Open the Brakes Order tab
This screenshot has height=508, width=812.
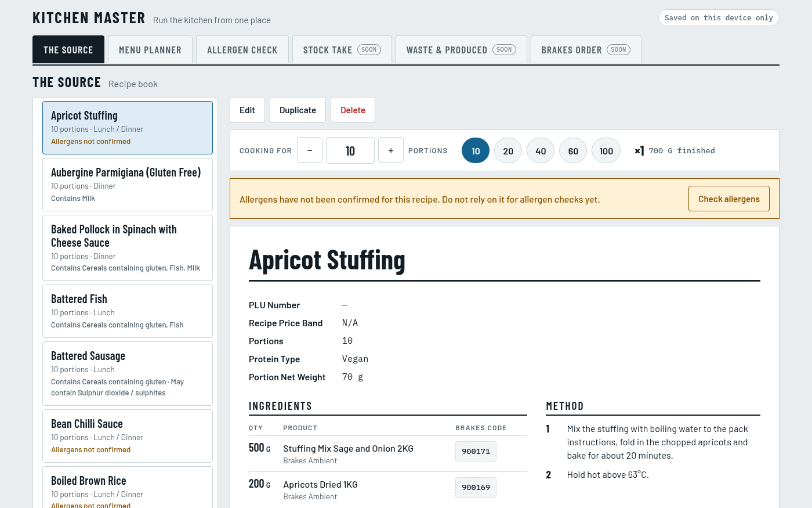tap(586, 50)
